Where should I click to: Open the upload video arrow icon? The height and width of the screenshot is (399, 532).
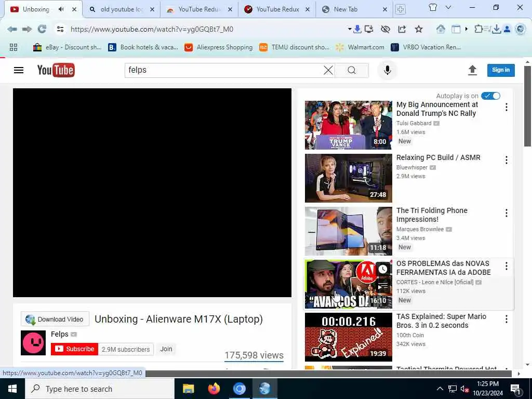coord(472,70)
